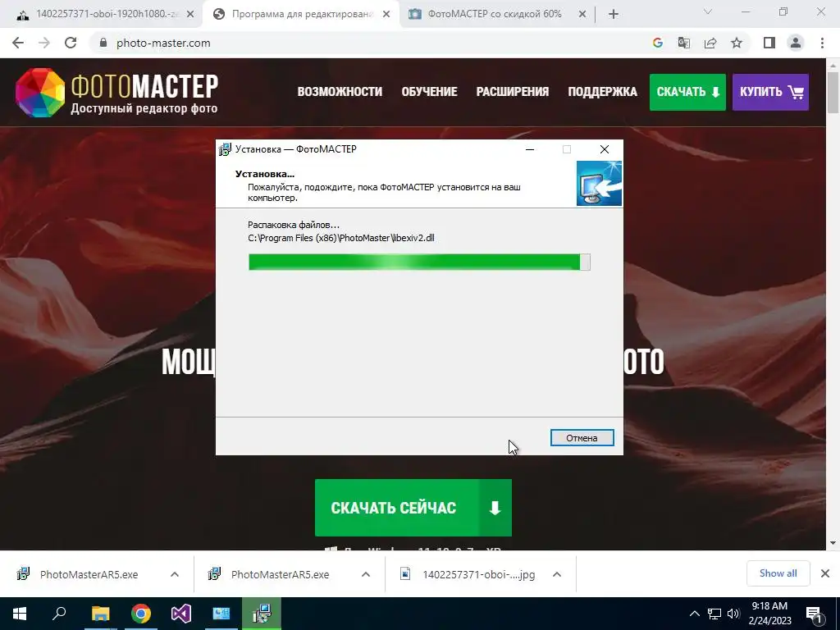The width and height of the screenshot is (840, 630).
Task: Click the padlock site info icon
Action: click(x=103, y=43)
